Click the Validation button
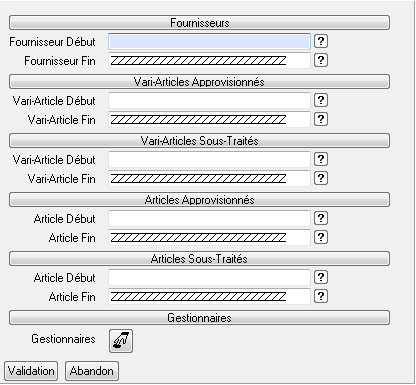 31,371
